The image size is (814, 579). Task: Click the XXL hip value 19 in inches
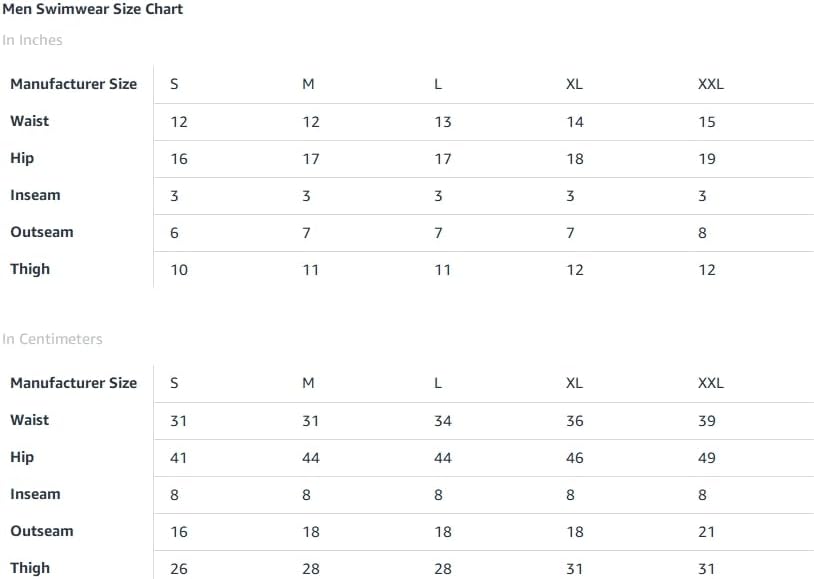pyautogui.click(x=707, y=159)
